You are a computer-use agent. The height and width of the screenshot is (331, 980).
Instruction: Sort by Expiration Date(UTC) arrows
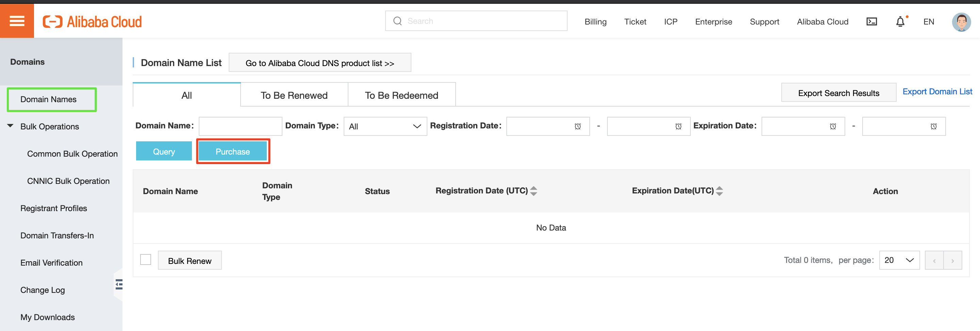[719, 191]
